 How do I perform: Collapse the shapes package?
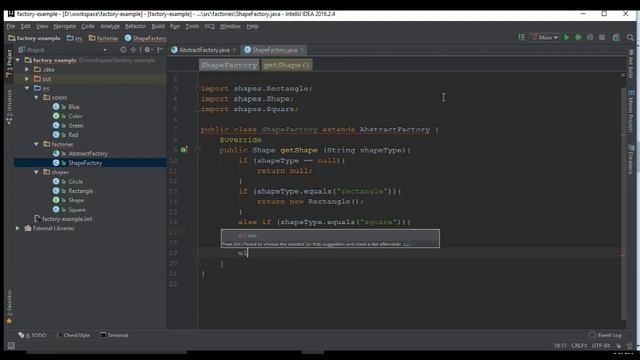click(x=36, y=172)
